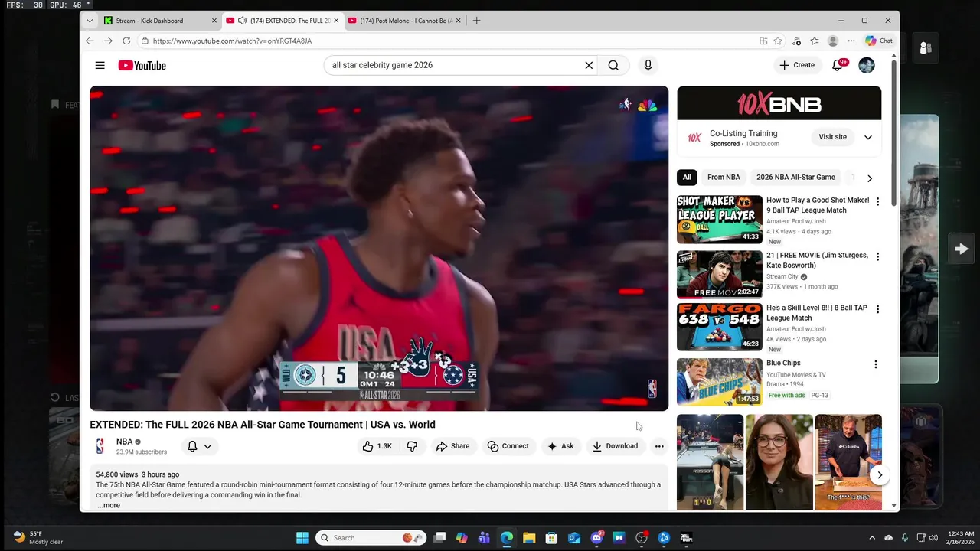Download the video
Screen dimensions: 980x551
(x=615, y=446)
